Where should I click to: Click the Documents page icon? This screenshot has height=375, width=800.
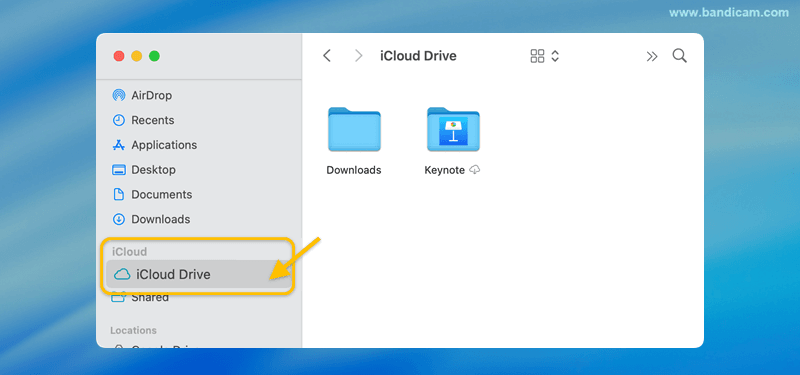(118, 194)
